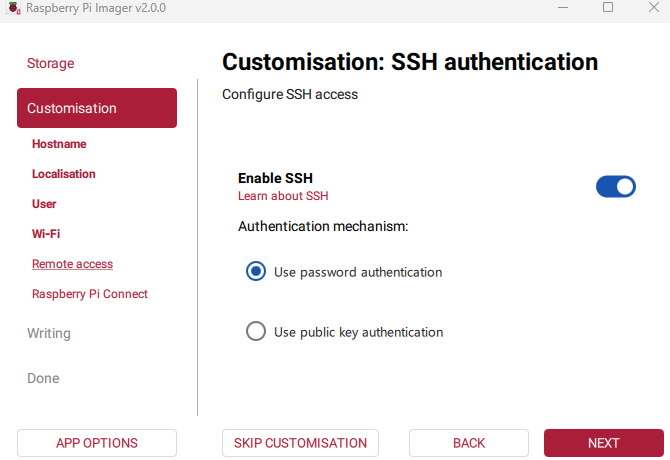Jump to Localisation settings
Screen dimensions: 670x460
pos(64,174)
